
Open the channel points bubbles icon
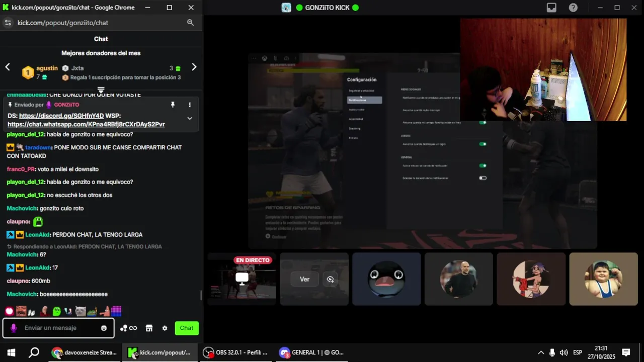pos(123,328)
